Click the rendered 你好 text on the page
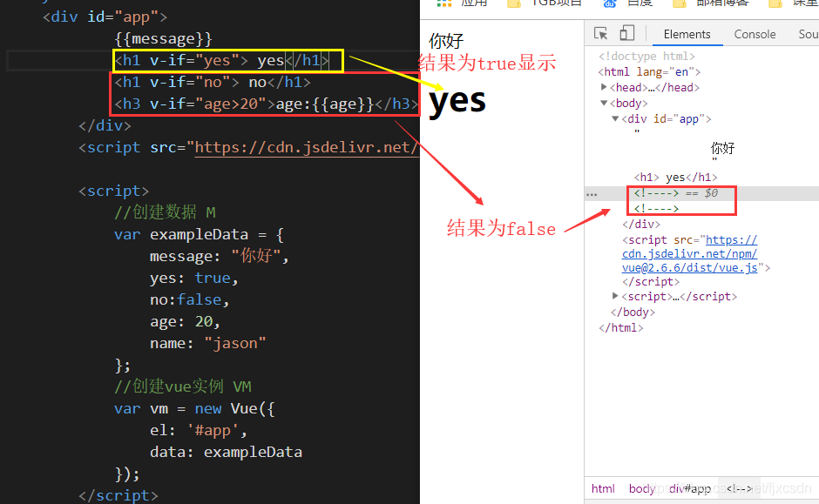The height and width of the screenshot is (504, 819). pyautogui.click(x=446, y=41)
